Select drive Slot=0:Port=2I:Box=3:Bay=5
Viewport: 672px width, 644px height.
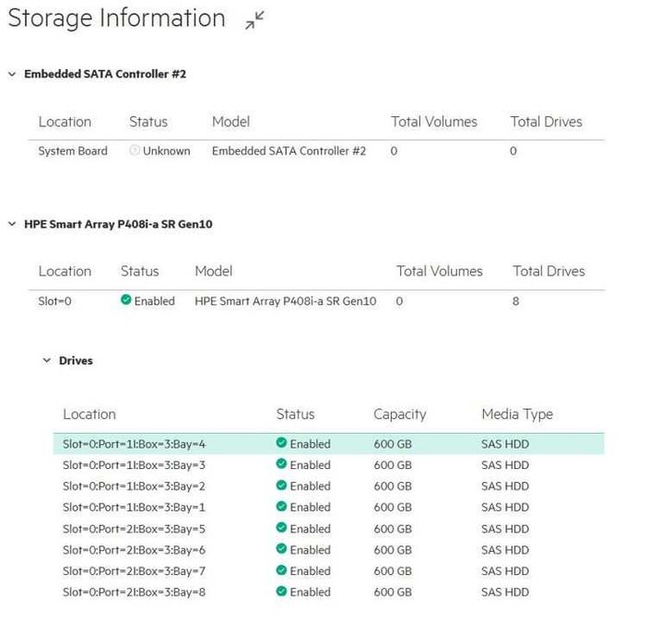[x=329, y=529]
